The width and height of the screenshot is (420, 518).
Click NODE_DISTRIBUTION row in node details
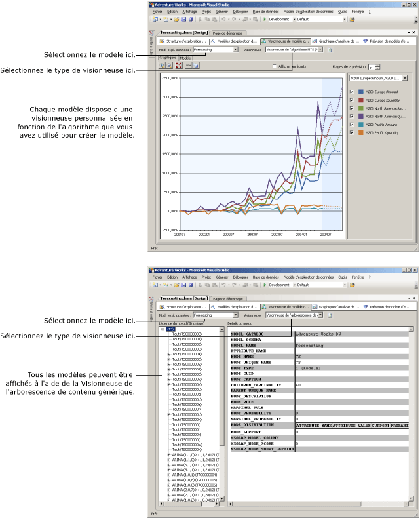319,425
